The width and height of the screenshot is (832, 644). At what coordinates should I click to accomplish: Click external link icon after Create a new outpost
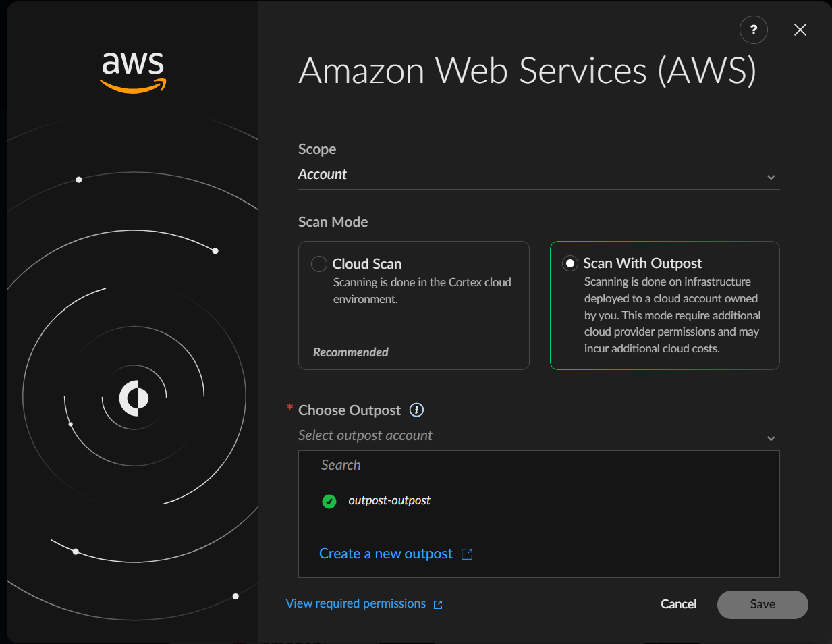click(x=467, y=554)
